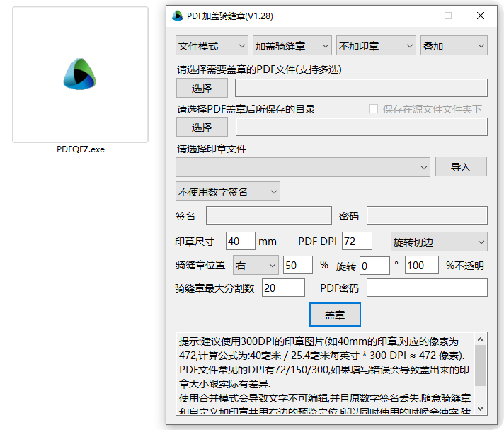
Task: Click the label 请选择需要盖章的PDF文件(支持多选)
Action: click(x=259, y=69)
